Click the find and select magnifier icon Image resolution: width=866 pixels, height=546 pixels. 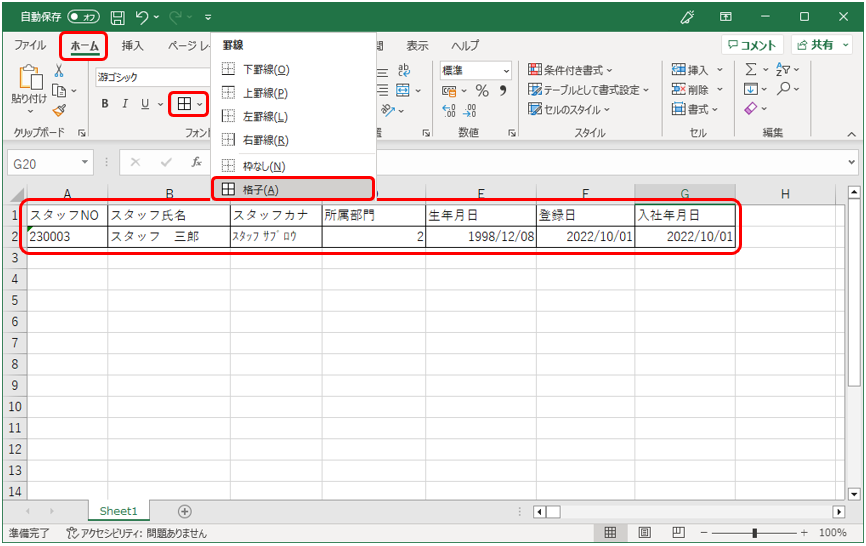pyautogui.click(x=783, y=89)
